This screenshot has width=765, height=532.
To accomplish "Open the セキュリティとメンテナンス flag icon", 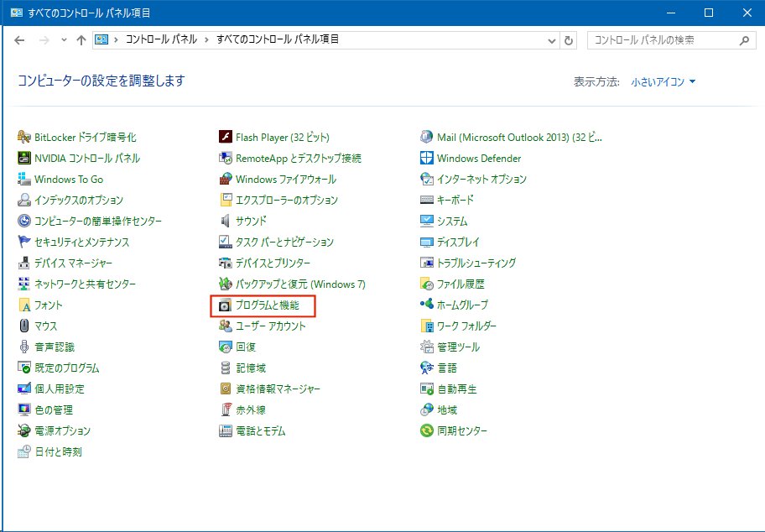I will (x=23, y=242).
